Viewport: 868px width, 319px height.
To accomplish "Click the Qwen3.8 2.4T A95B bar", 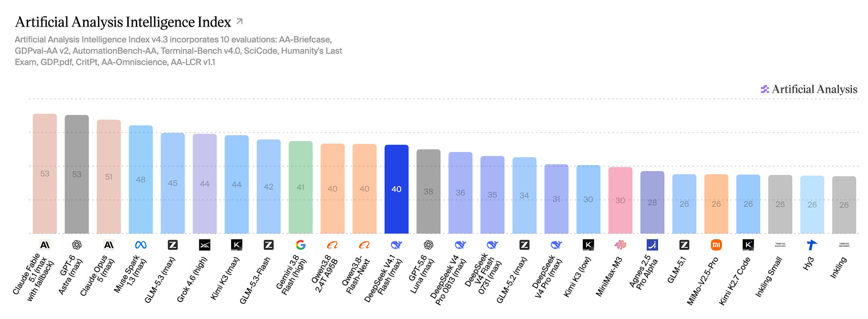I will tap(332, 189).
